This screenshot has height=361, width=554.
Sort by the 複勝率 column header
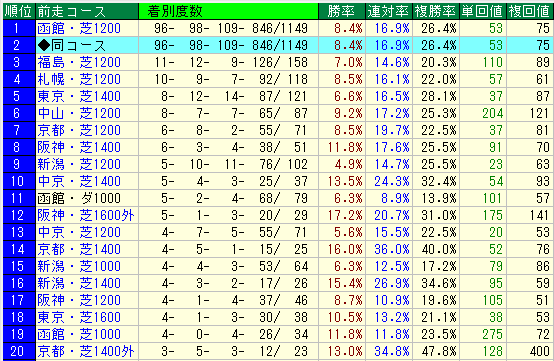[x=435, y=11]
